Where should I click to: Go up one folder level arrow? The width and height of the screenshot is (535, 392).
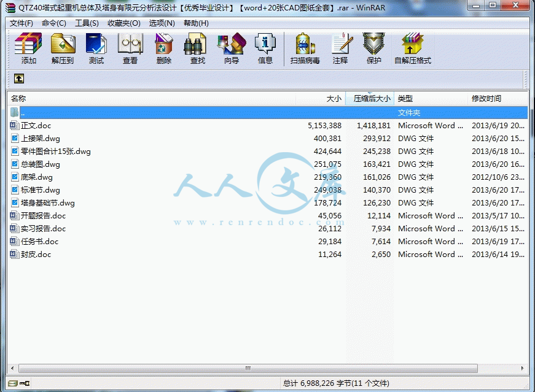pos(19,79)
